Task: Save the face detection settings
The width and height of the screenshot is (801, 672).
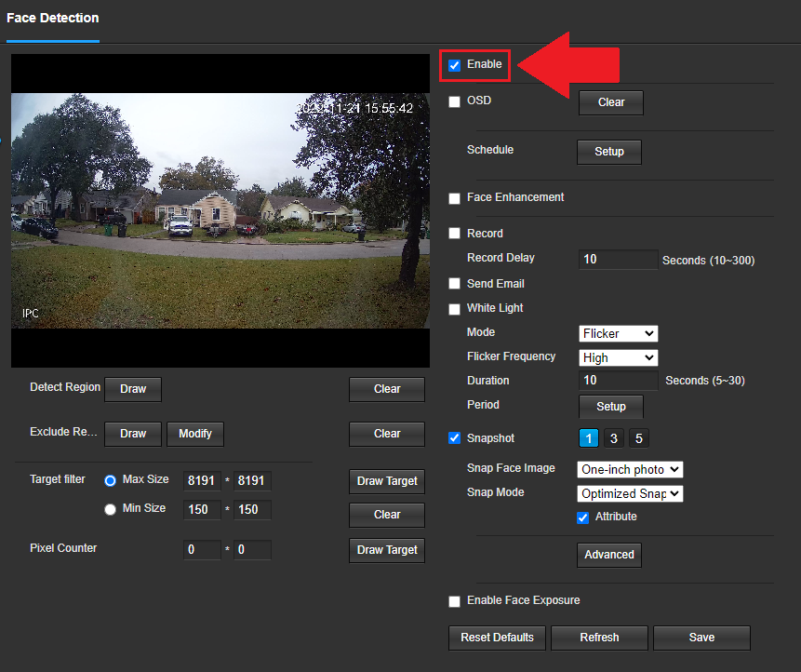Action: [x=701, y=638]
